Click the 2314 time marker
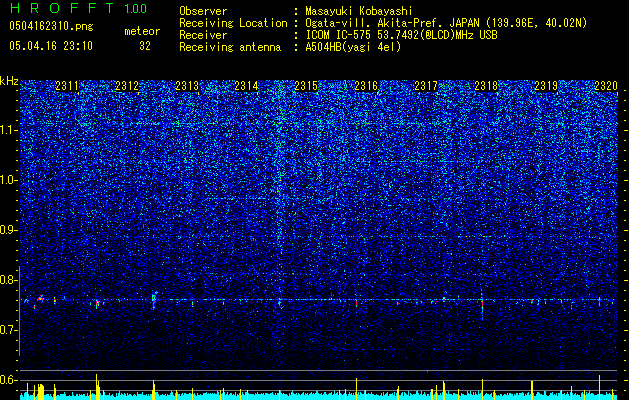 (246, 86)
